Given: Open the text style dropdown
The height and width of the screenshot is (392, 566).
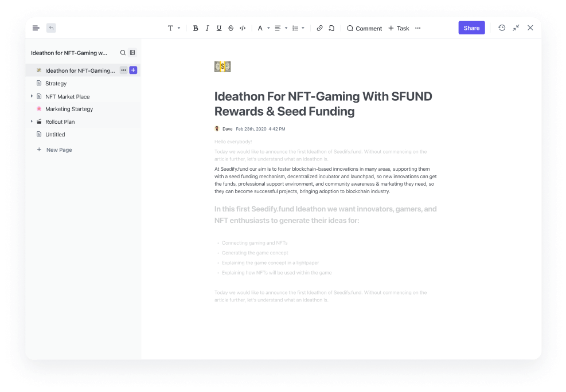Looking at the screenshot, I should coord(173,28).
